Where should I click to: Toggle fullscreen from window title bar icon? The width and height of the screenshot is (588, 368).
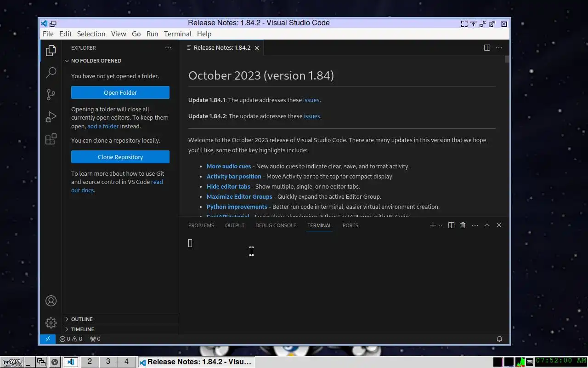click(464, 24)
